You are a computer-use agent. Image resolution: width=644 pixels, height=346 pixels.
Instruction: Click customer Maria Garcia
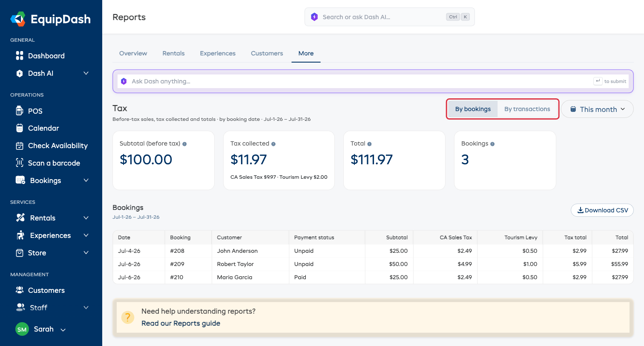234,277
